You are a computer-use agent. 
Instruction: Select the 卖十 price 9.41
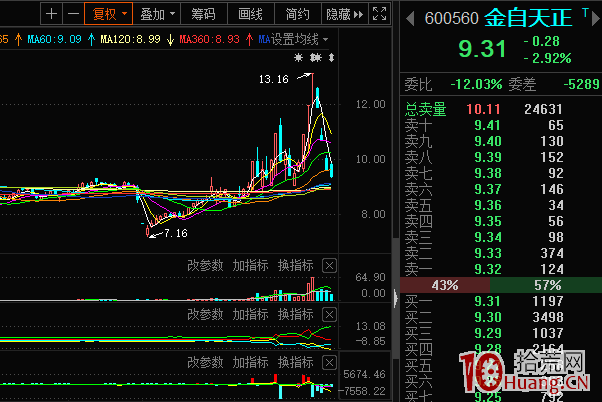coord(488,125)
